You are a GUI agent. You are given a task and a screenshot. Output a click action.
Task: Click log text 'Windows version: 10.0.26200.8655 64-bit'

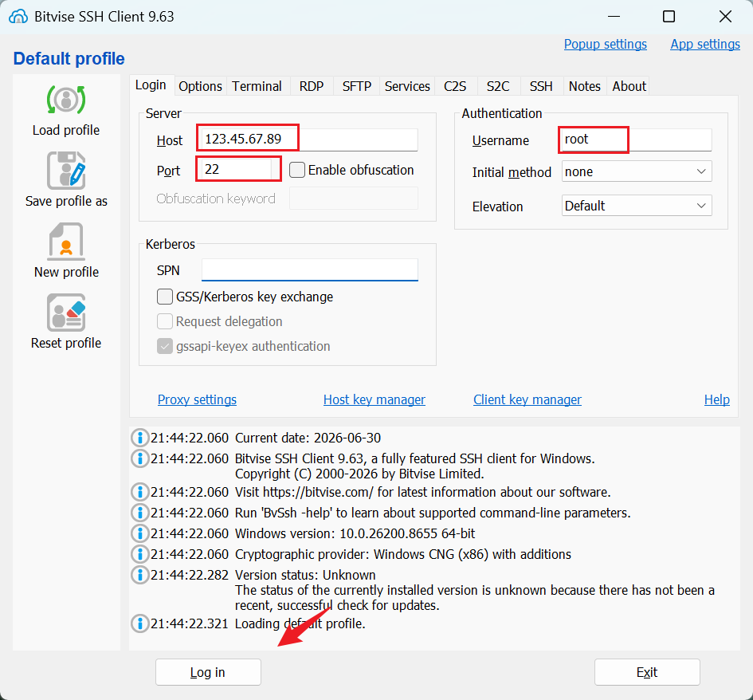tap(355, 533)
